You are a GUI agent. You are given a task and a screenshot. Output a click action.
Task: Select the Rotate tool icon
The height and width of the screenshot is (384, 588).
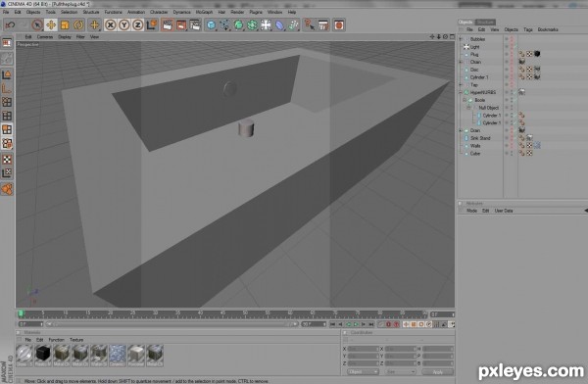[78, 25]
